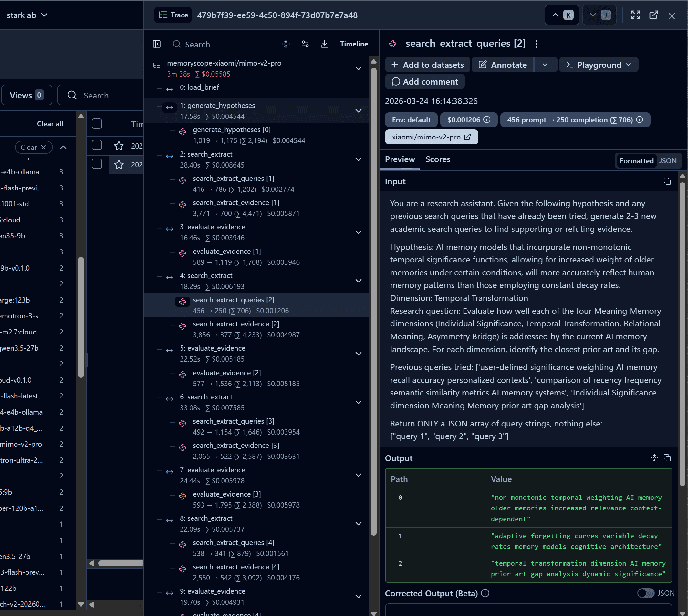Click the span icon of 0: load_brief

tap(170, 89)
